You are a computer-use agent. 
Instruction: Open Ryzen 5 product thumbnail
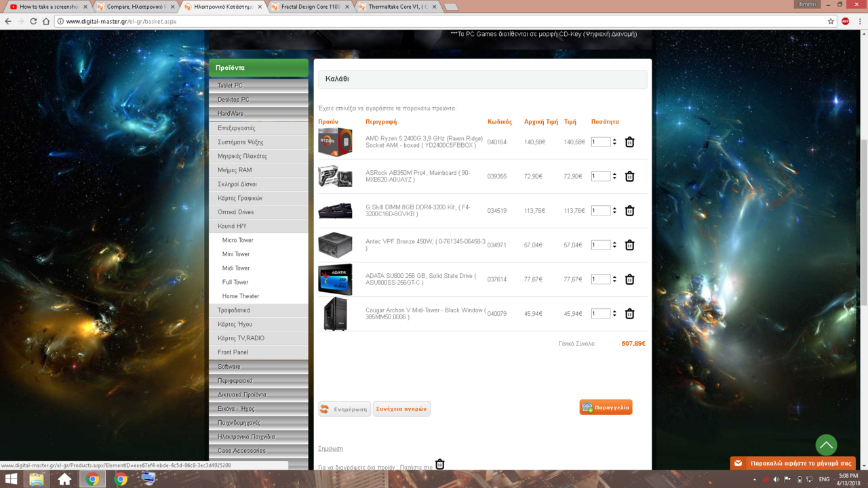(335, 142)
